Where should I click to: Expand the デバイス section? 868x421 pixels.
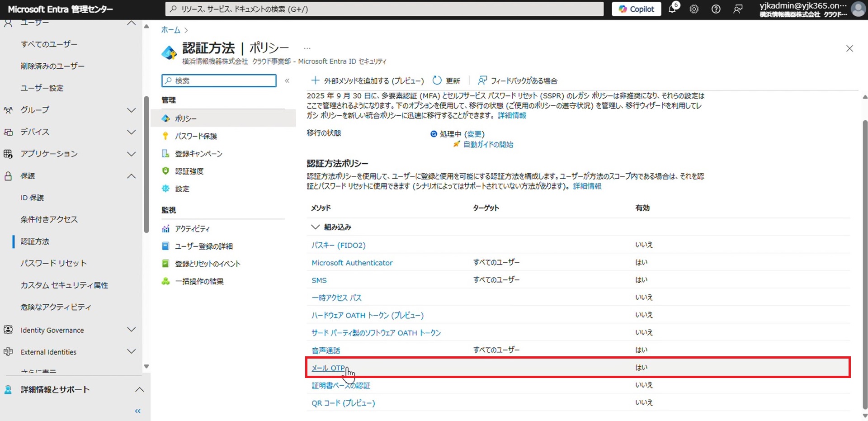pos(131,132)
